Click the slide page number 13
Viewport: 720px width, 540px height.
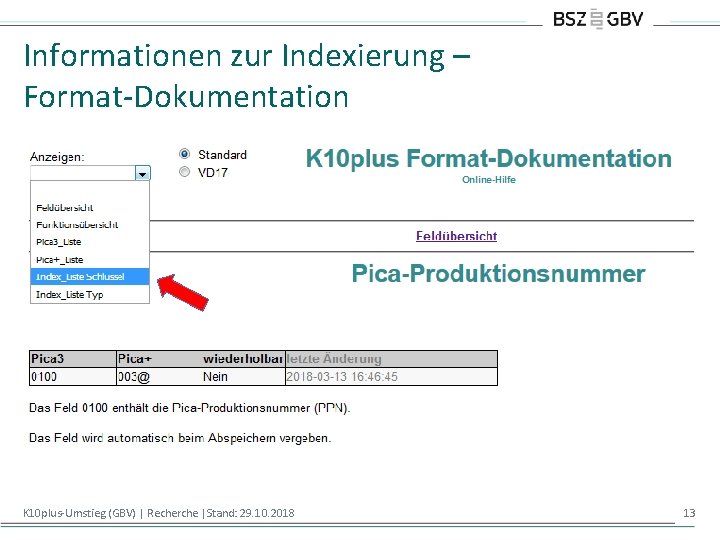689,513
